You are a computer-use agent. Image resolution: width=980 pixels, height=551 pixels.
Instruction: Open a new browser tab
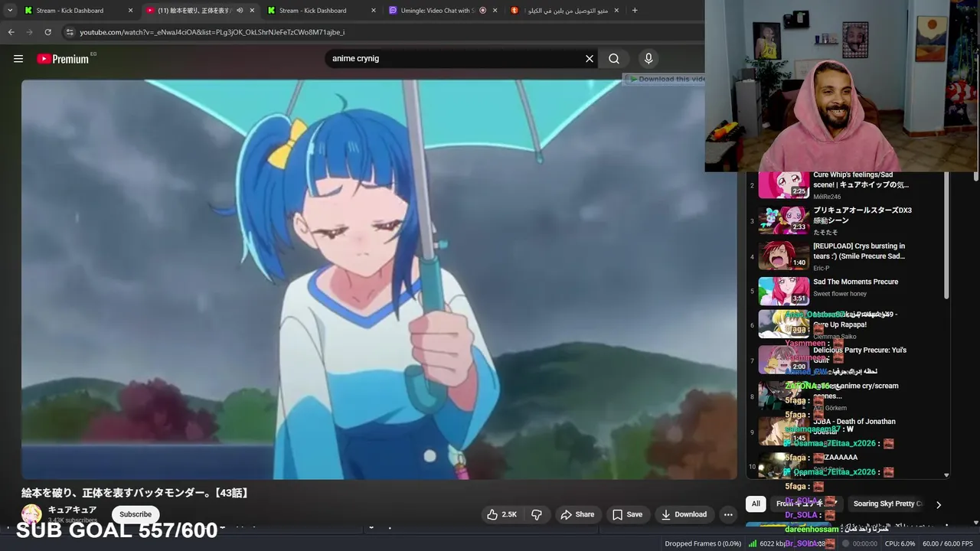click(635, 11)
